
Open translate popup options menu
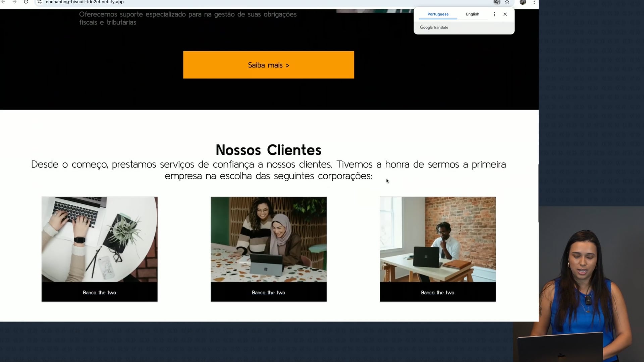494,14
